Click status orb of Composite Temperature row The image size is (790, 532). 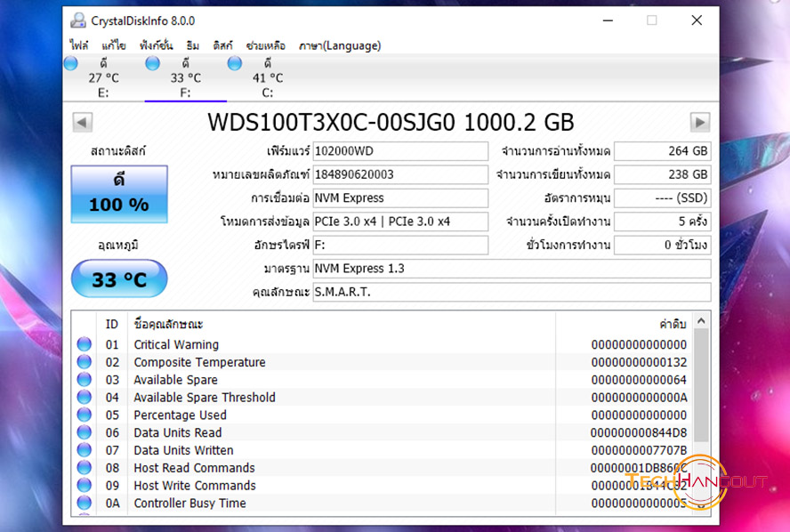85,362
